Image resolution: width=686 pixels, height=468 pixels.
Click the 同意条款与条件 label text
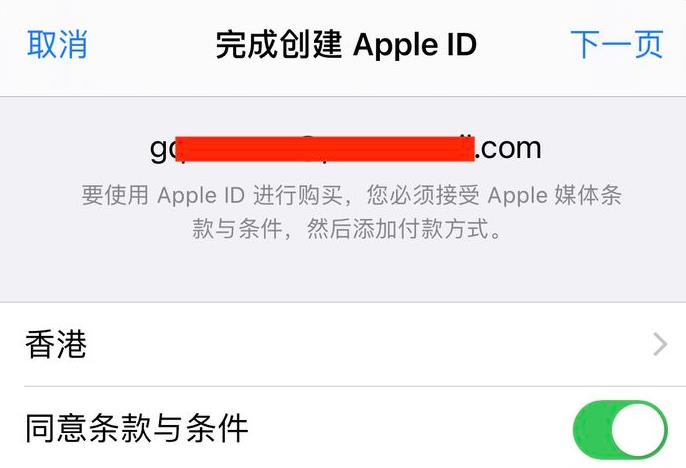136,428
